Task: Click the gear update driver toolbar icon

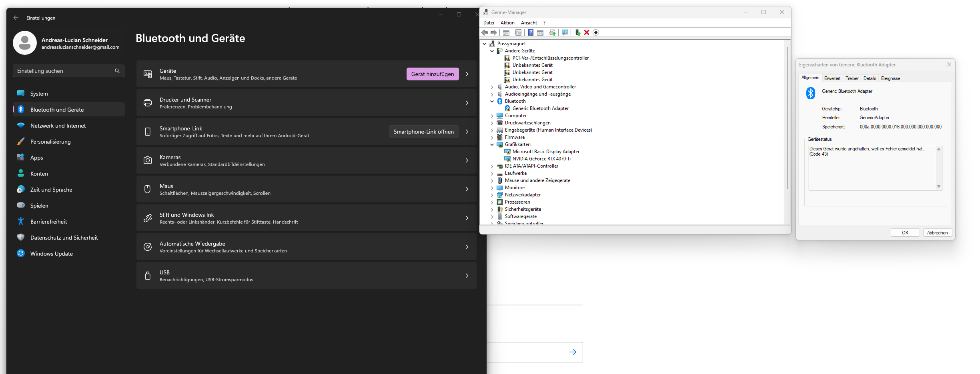Action: pos(553,32)
